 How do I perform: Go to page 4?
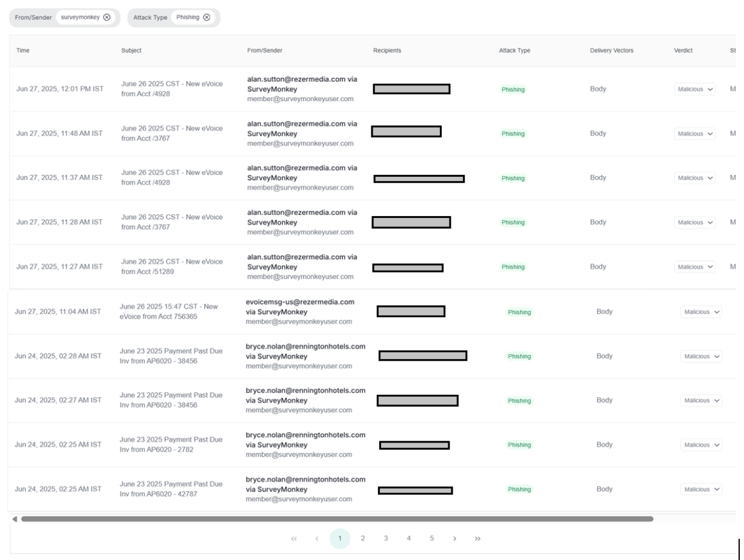point(408,539)
